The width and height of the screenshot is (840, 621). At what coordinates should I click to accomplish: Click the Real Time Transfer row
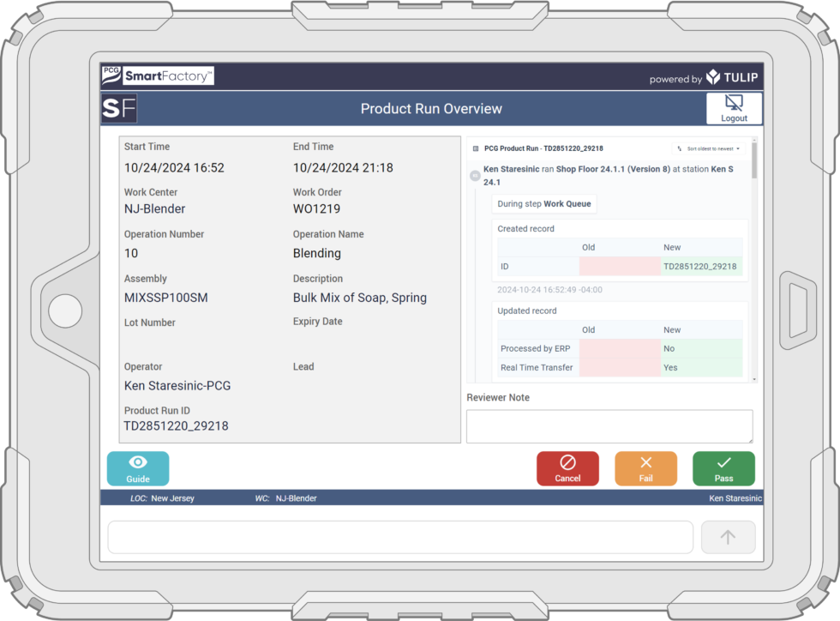click(x=620, y=367)
